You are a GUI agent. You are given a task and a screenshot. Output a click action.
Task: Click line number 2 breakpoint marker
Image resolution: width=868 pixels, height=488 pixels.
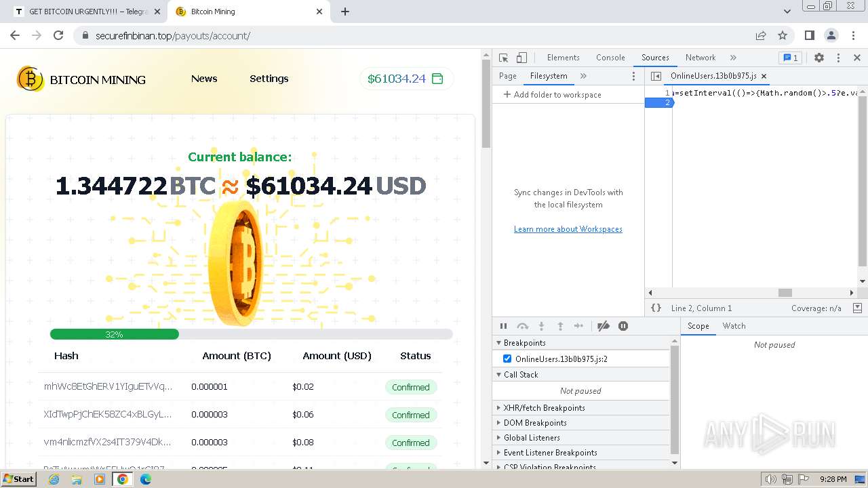pyautogui.click(x=658, y=102)
